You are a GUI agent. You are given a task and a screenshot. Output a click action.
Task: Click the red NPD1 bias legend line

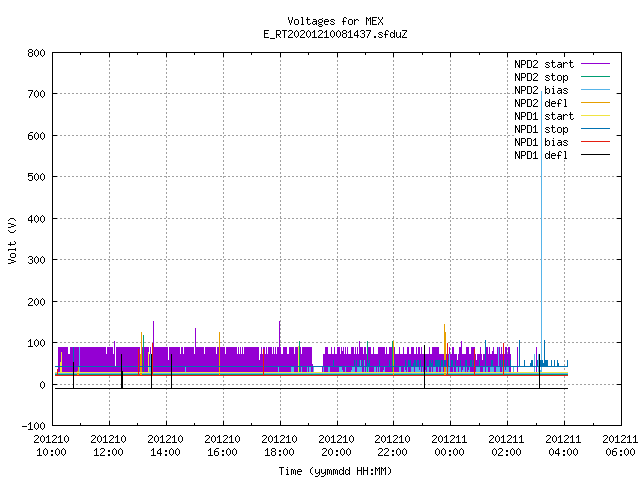(x=595, y=142)
